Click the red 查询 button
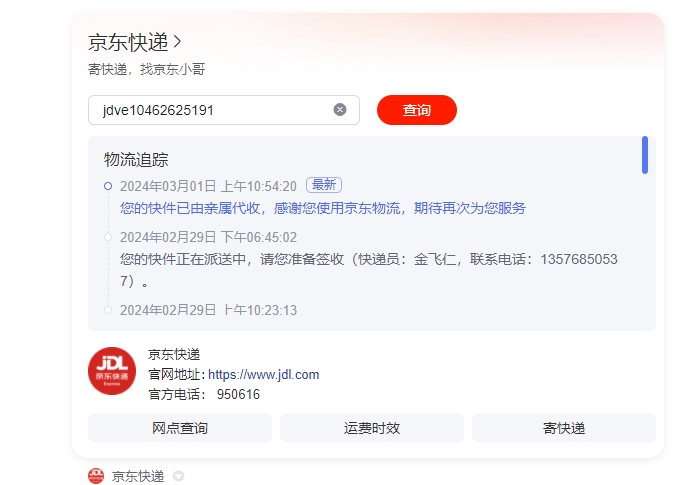This screenshot has height=485, width=676. point(416,110)
